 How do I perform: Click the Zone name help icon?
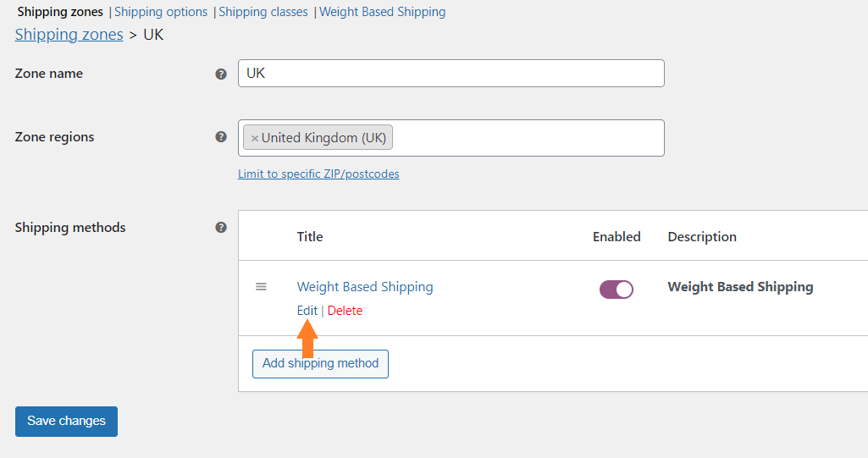221,74
